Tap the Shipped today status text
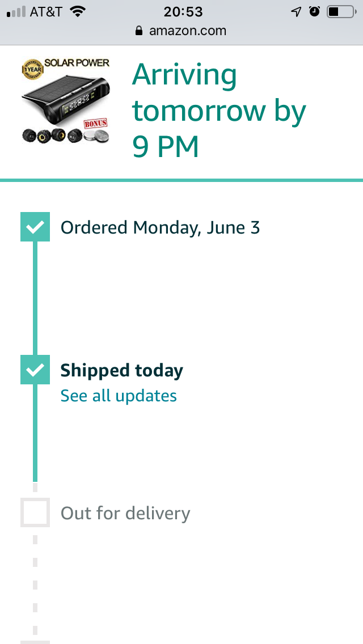The image size is (363, 644). (122, 370)
